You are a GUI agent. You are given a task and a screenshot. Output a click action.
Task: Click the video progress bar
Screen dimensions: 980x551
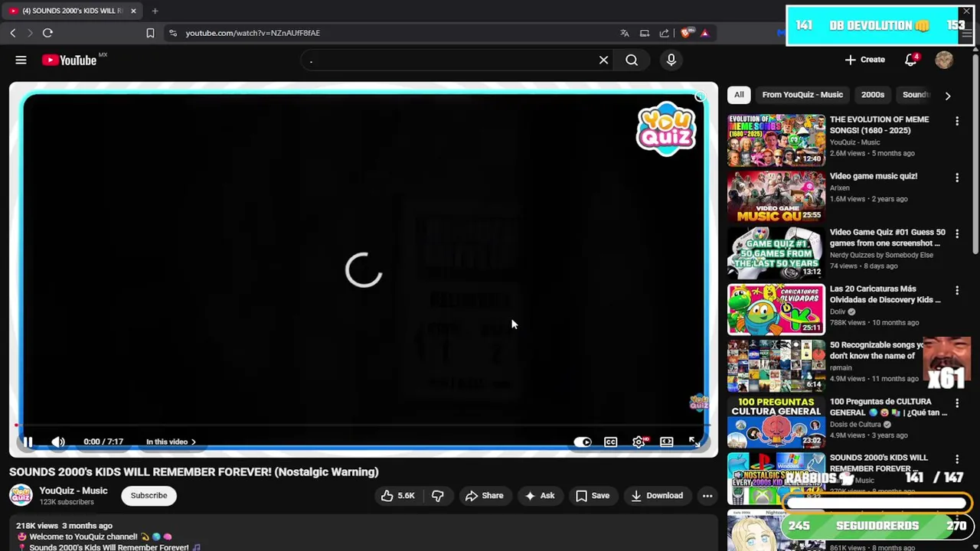point(364,425)
